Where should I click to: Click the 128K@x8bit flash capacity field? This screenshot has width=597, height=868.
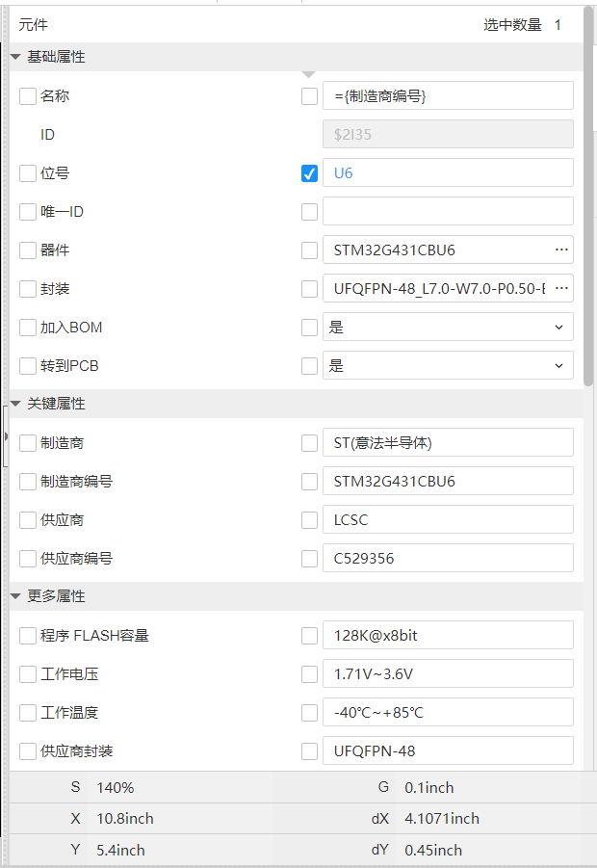pos(448,636)
